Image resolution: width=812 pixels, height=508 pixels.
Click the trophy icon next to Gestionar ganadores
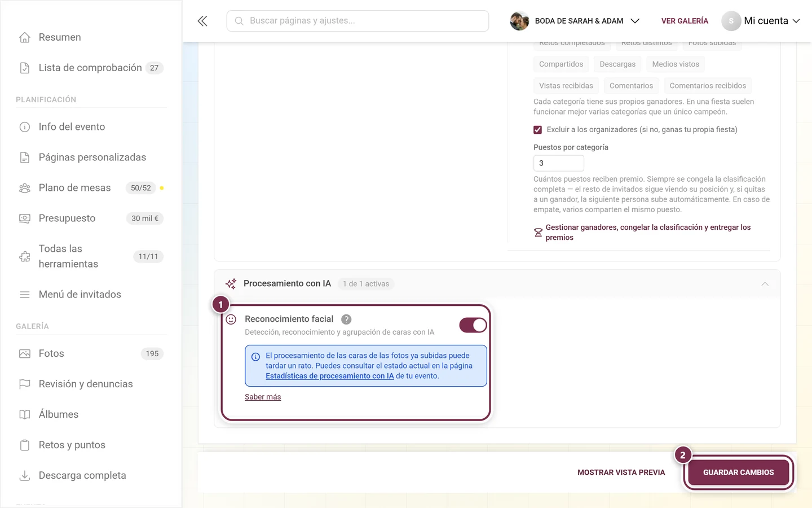pyautogui.click(x=538, y=233)
